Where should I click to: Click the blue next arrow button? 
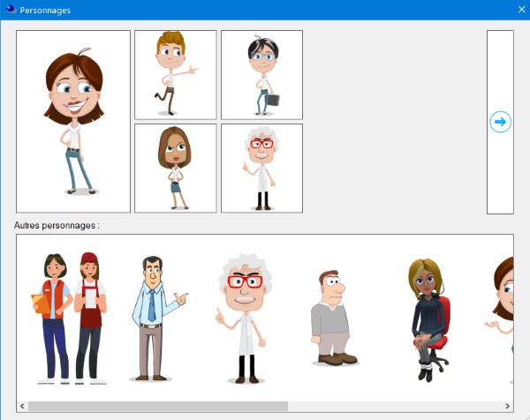click(500, 122)
